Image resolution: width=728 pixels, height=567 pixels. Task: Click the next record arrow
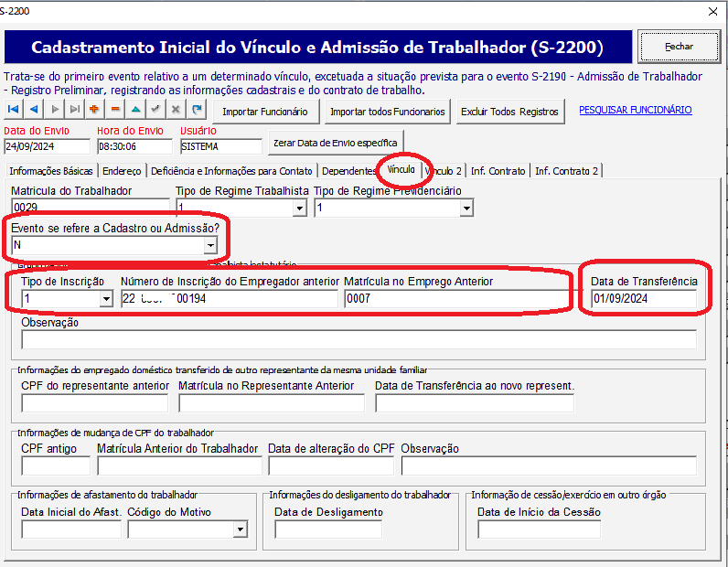pos(54,110)
